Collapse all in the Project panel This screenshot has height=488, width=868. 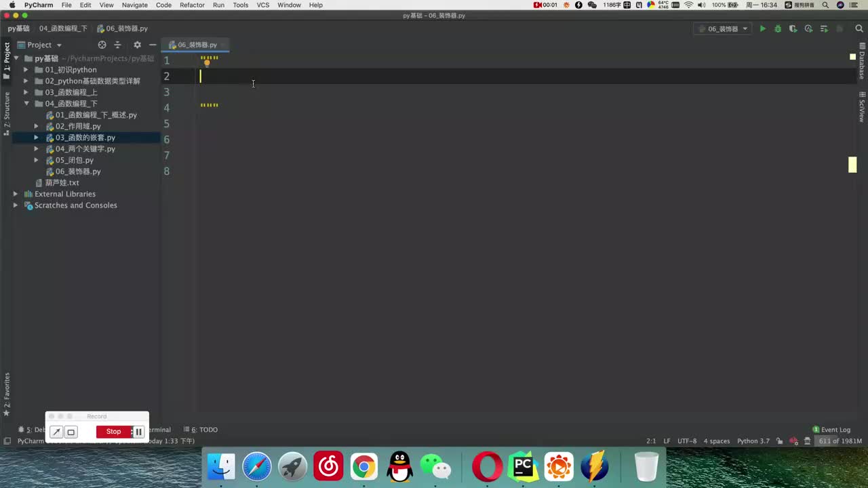click(117, 45)
